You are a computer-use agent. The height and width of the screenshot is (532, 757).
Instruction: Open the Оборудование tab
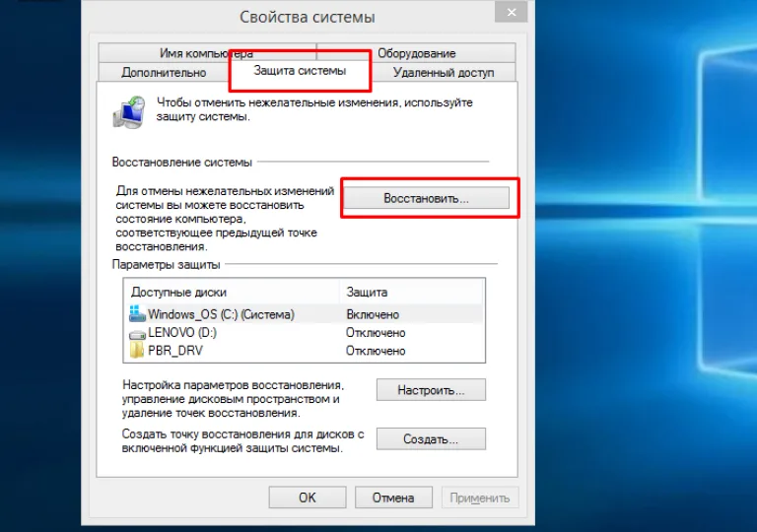point(416,52)
